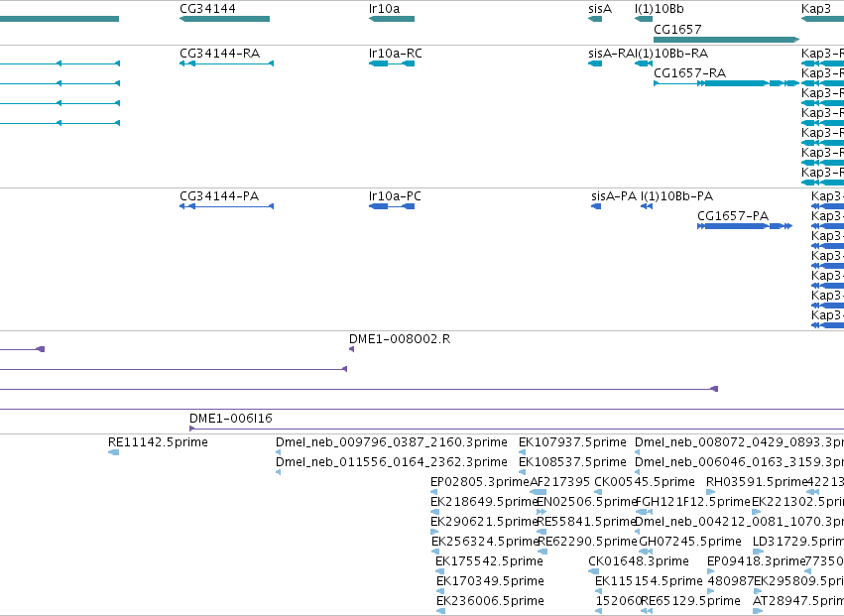Image resolution: width=844 pixels, height=616 pixels.
Task: Select the DME1-008002.R feature label
Action: click(400, 339)
